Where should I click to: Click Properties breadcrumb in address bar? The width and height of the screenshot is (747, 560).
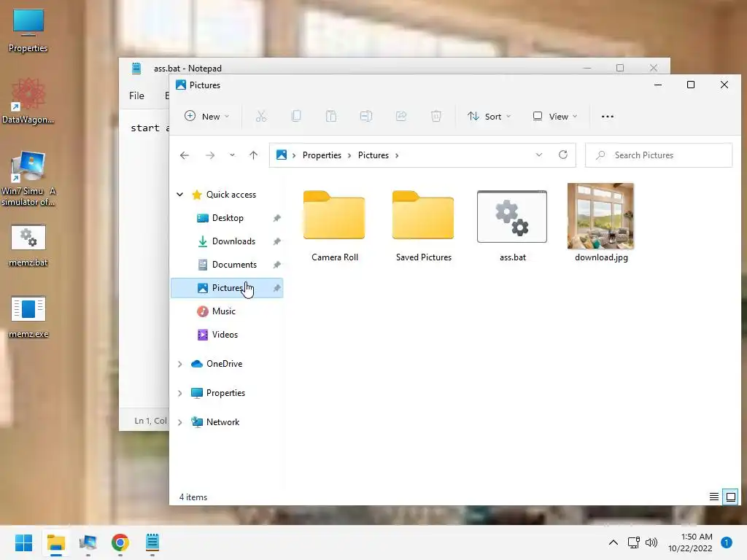(x=322, y=155)
